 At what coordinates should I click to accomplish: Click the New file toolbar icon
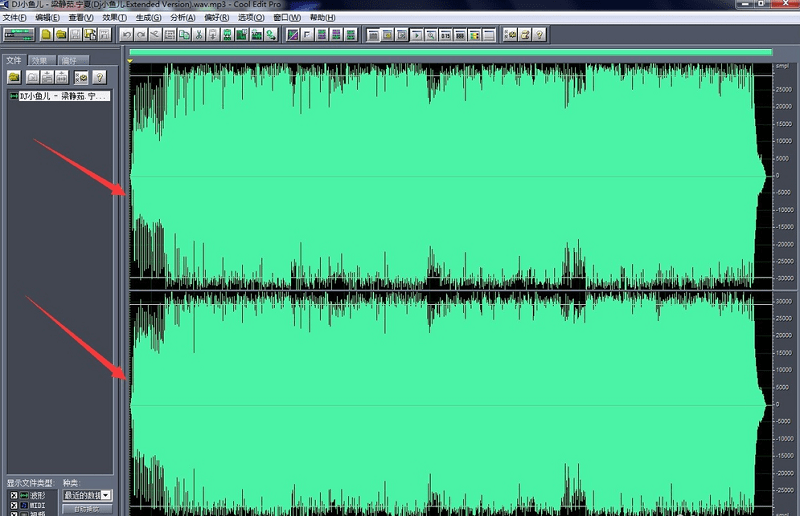(x=46, y=35)
